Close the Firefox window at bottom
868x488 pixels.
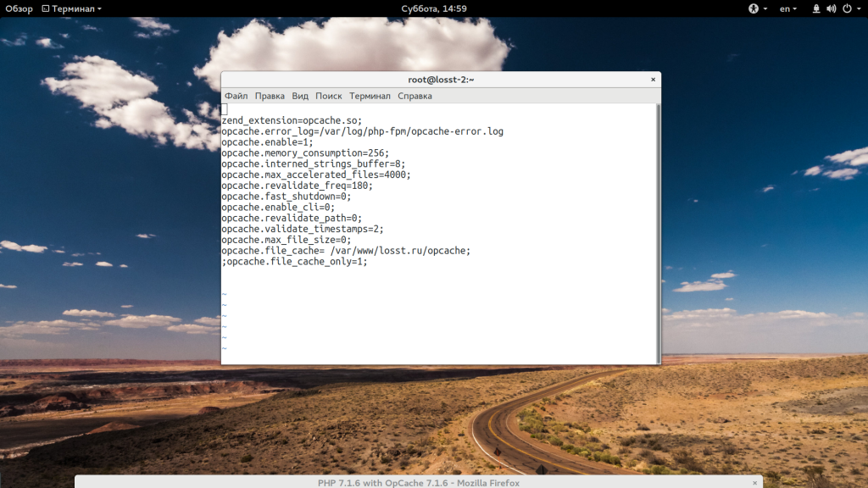click(754, 483)
